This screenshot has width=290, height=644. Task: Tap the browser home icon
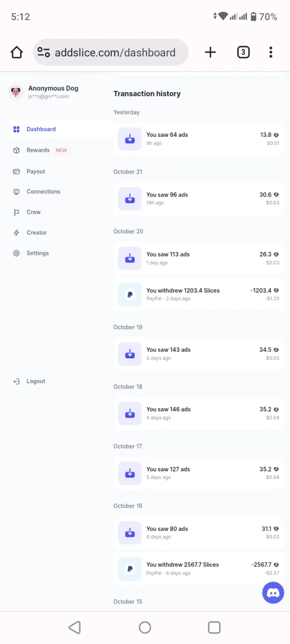point(17,52)
